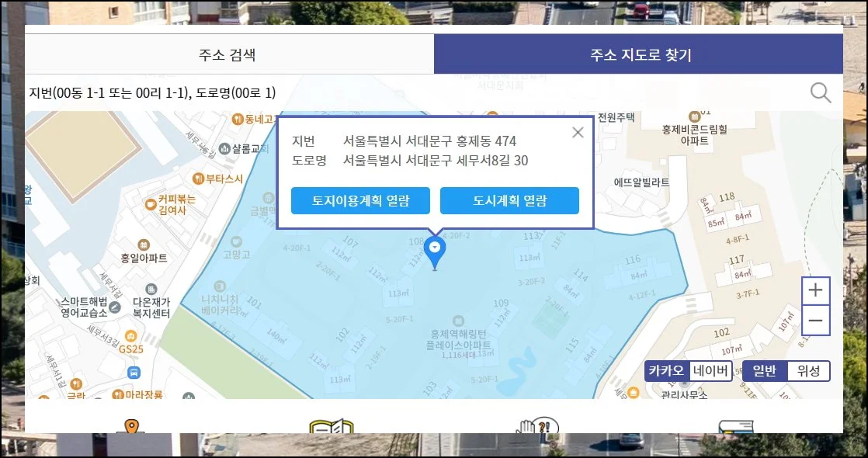
Task: Open 토지이용계획 열람 for this parcel
Action: 360,200
